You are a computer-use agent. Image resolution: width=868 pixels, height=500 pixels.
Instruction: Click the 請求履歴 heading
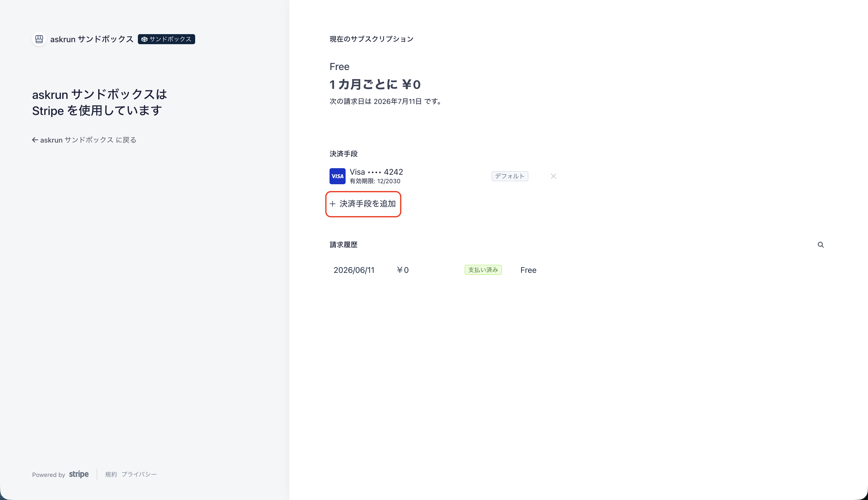343,245
